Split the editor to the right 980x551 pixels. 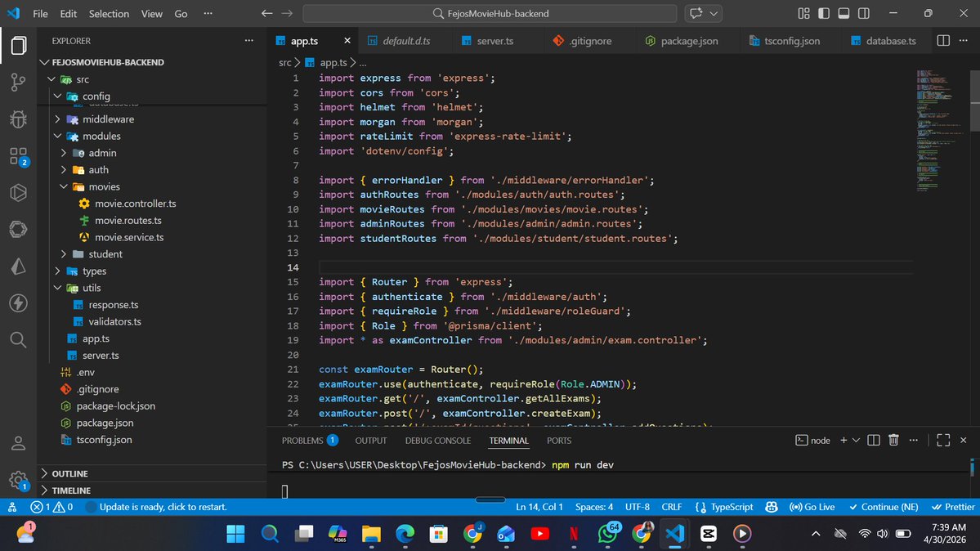click(943, 41)
